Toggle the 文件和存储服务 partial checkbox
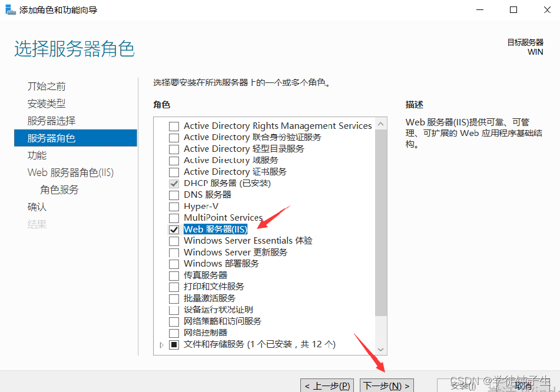The width and height of the screenshot is (560, 392). point(174,345)
